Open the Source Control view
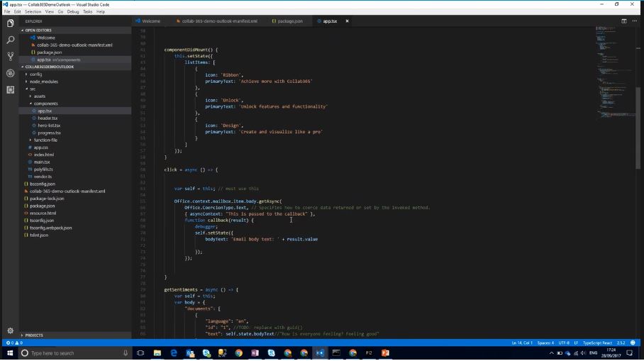This screenshot has width=644, height=361. [x=10, y=56]
